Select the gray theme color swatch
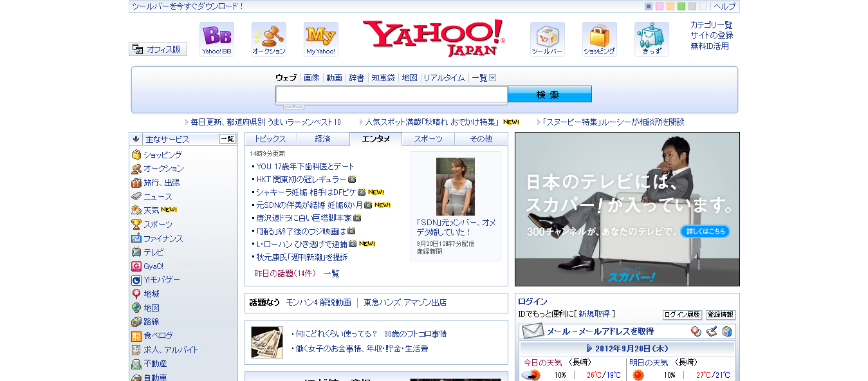868x381 pixels. (x=692, y=6)
